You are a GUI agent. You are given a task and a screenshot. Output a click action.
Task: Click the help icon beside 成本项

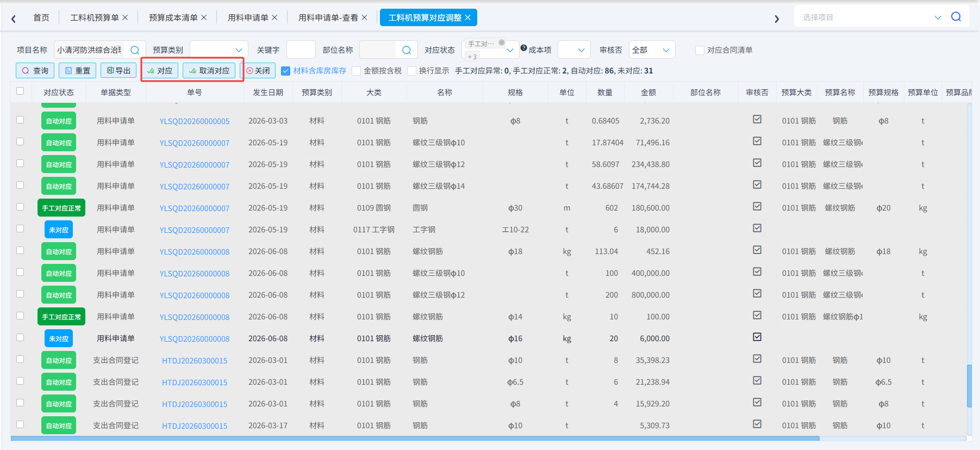click(x=523, y=48)
